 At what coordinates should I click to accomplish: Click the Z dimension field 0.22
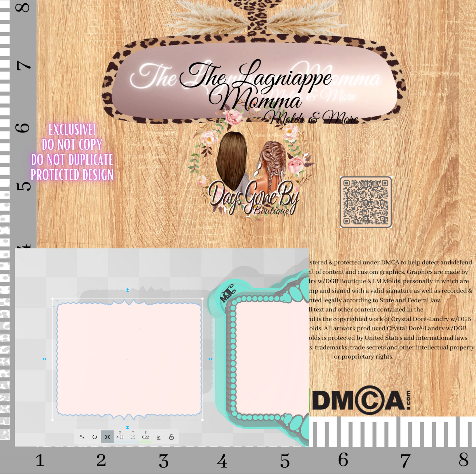146,437
